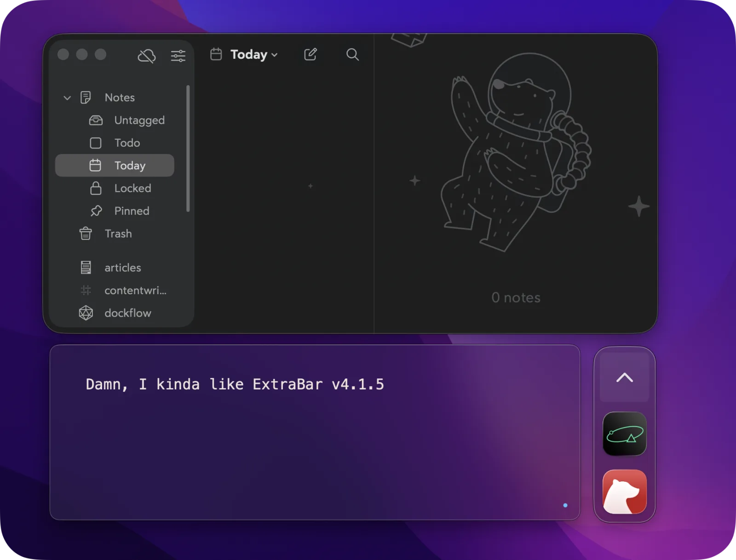Click the Untagged inbox icon
The image size is (736, 560).
(x=96, y=120)
